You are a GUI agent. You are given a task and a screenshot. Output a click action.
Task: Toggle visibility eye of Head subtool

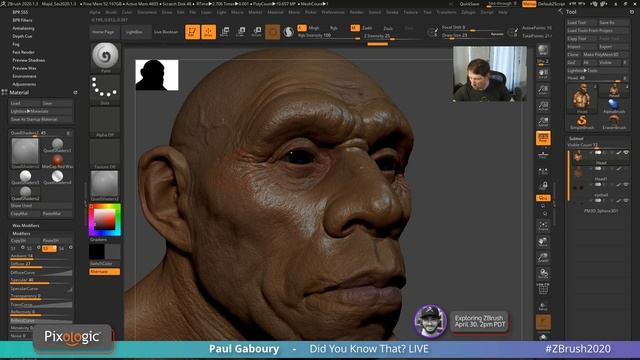point(626,153)
